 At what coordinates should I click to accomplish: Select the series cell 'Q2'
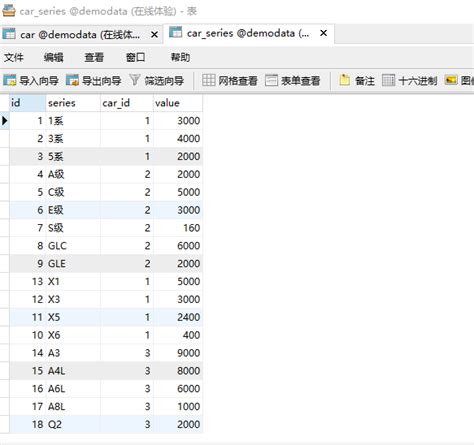click(73, 424)
